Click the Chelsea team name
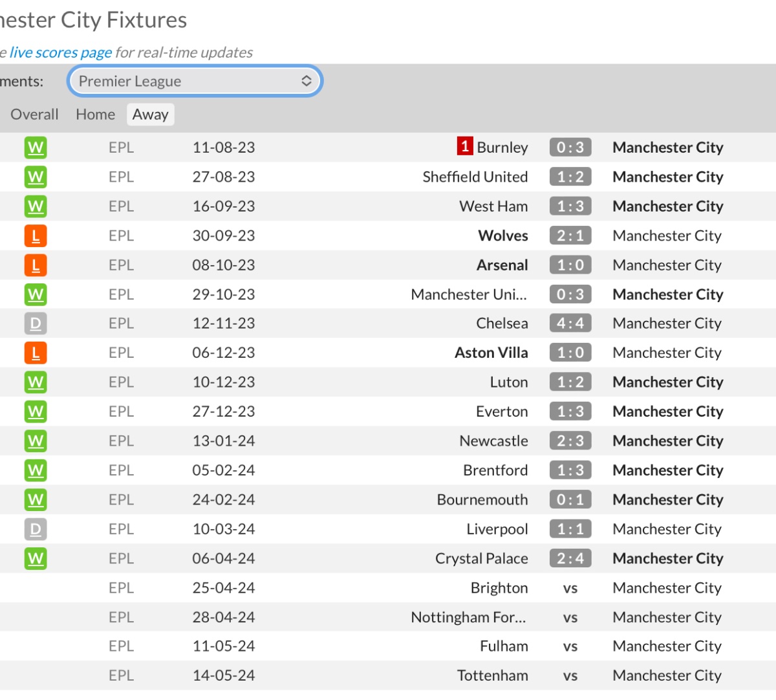 tap(502, 323)
